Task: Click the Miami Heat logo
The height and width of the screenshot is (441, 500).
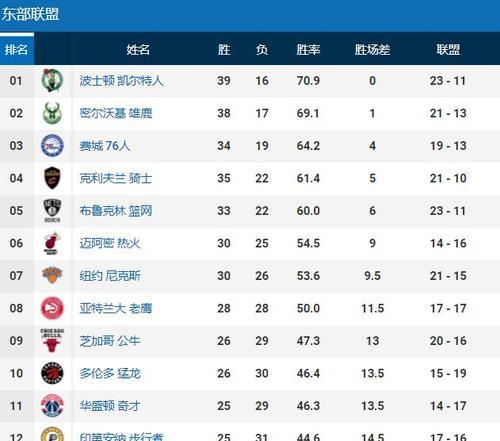Action: [52, 243]
